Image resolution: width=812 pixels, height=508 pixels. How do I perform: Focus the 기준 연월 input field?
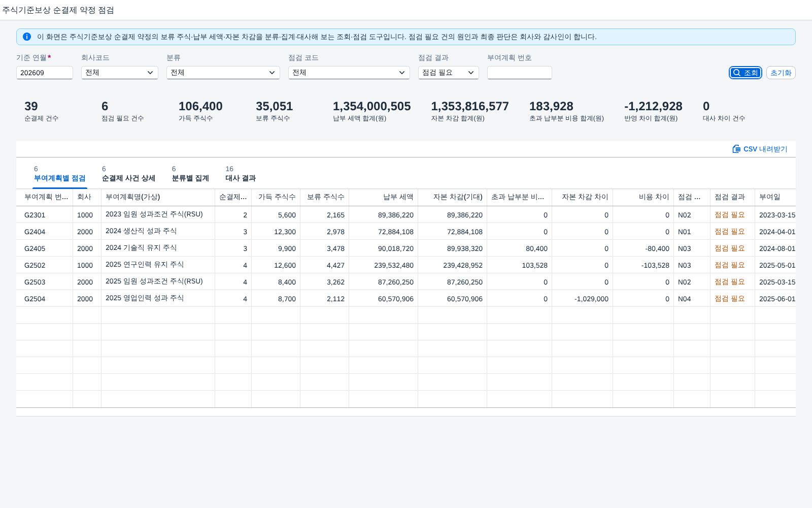pyautogui.click(x=45, y=73)
